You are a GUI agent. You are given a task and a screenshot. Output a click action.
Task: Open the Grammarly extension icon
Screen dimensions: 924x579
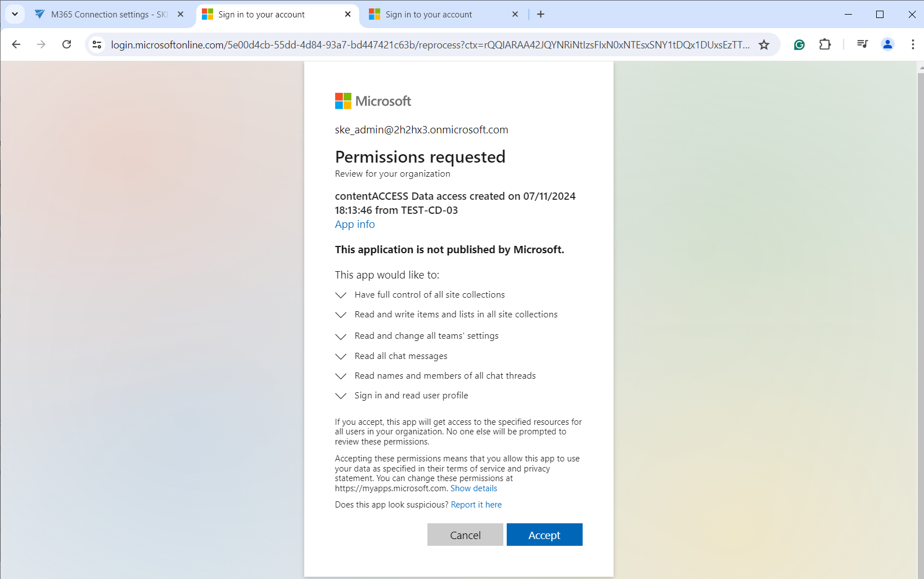point(799,44)
